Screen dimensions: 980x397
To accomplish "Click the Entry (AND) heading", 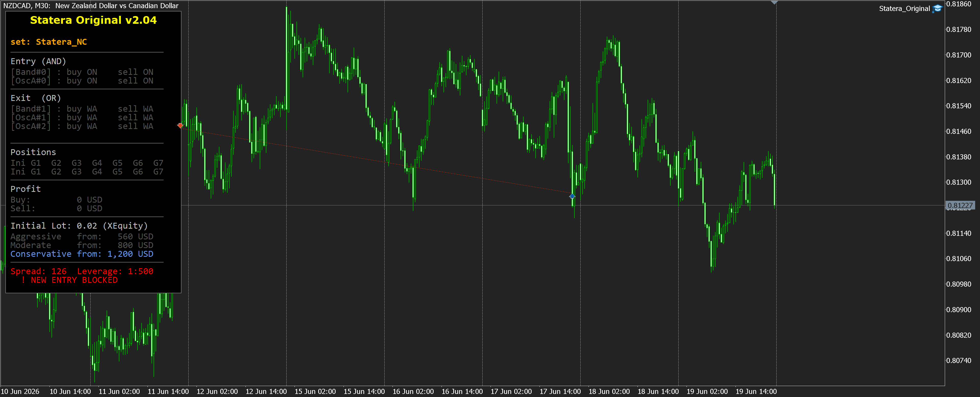I will tap(38, 61).
